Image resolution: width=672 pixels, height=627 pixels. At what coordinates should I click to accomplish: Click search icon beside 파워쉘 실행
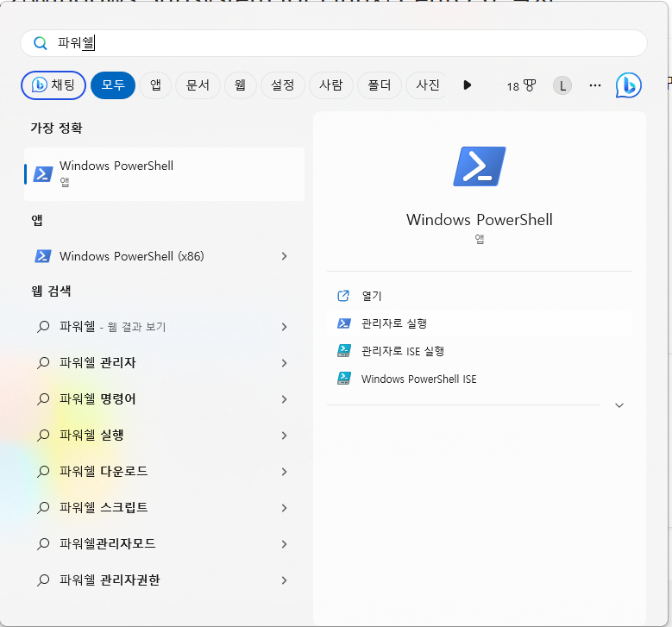[x=43, y=436]
